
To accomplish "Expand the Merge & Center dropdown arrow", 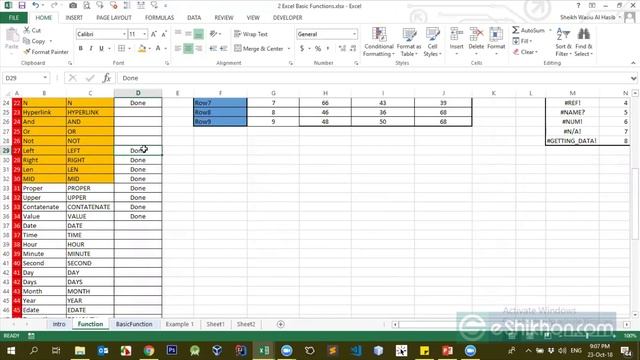I will click(289, 49).
